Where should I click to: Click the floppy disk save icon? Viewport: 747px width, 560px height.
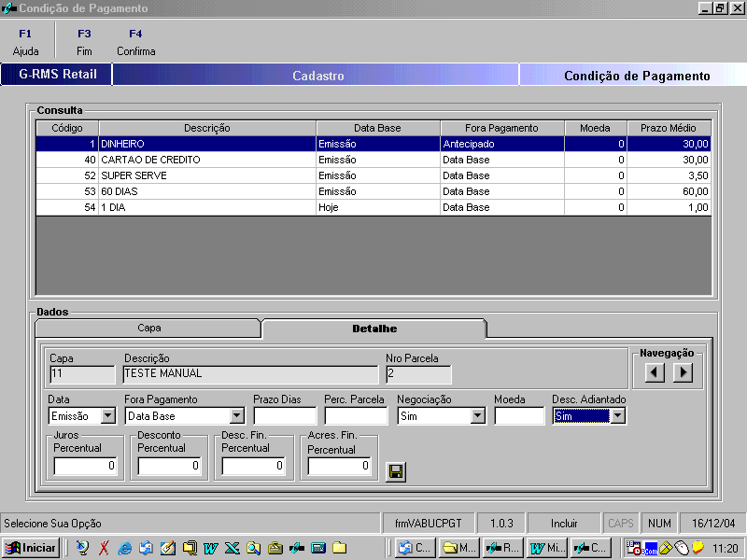point(396,472)
